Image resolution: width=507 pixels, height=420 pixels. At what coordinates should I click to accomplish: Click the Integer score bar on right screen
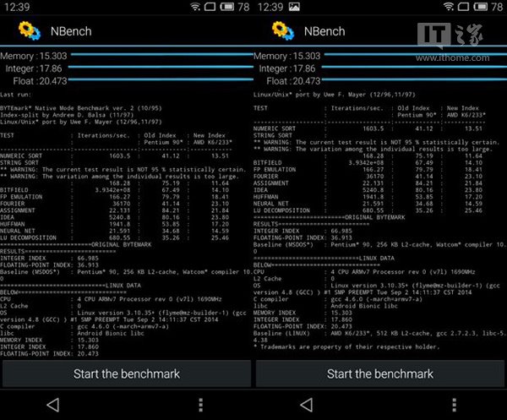point(414,67)
